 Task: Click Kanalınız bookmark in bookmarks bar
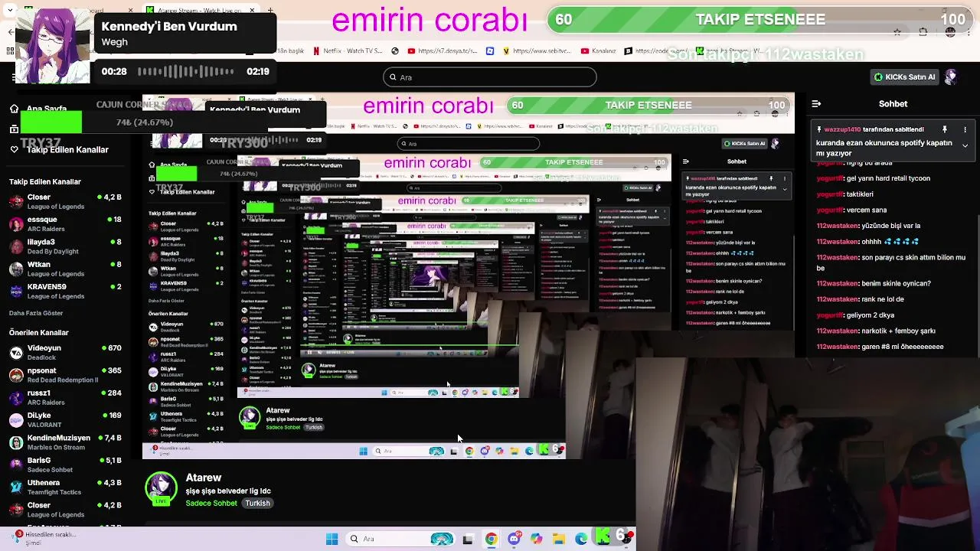598,51
